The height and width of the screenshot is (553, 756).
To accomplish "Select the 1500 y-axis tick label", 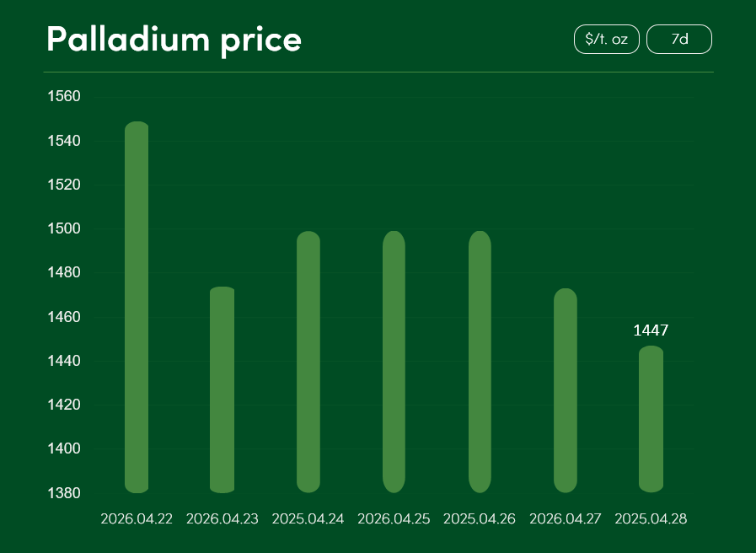I will (62, 228).
